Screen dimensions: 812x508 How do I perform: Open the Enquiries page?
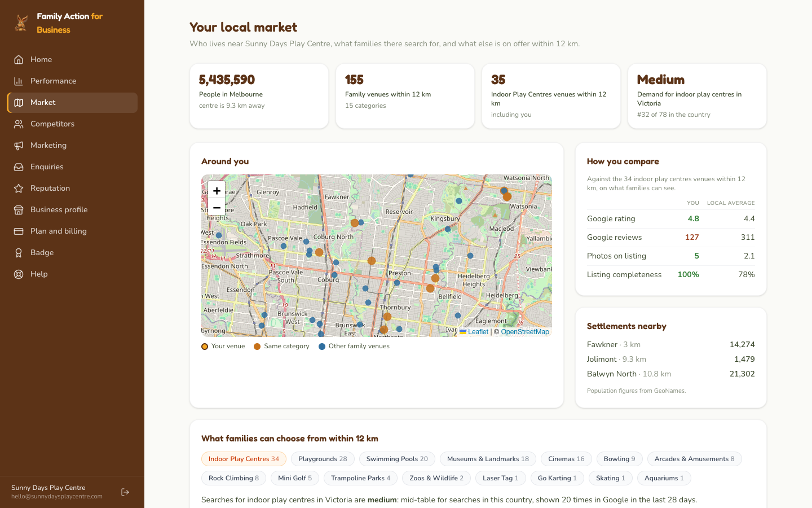point(72,167)
